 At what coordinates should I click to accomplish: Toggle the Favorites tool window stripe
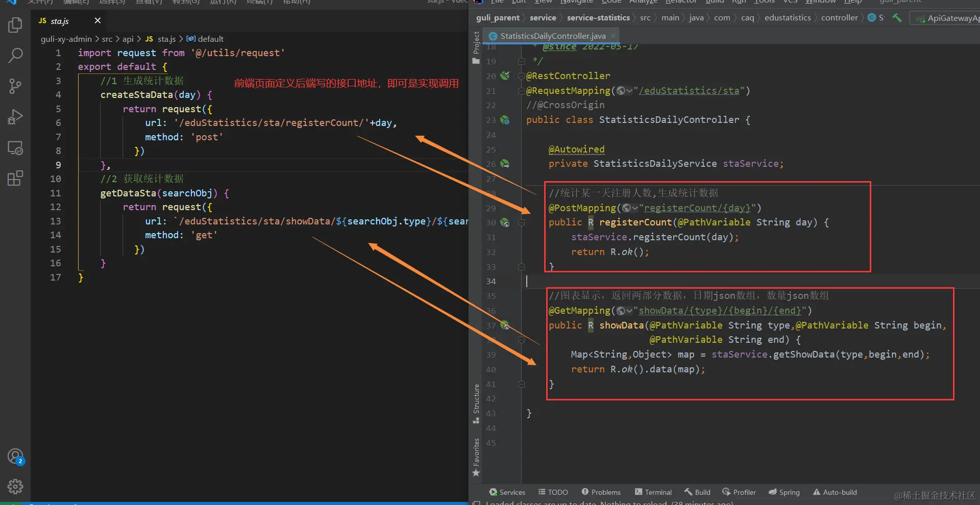(x=476, y=457)
